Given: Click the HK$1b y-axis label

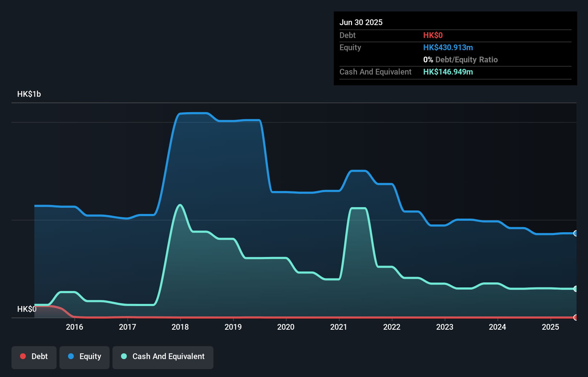Looking at the screenshot, I should tap(29, 94).
